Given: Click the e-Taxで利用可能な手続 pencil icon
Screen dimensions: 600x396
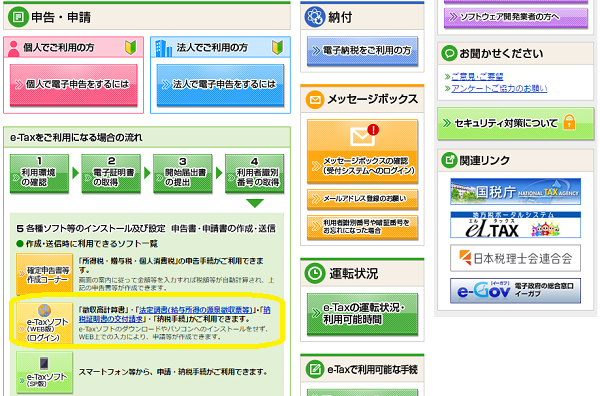Looking at the screenshot, I should (315, 369).
